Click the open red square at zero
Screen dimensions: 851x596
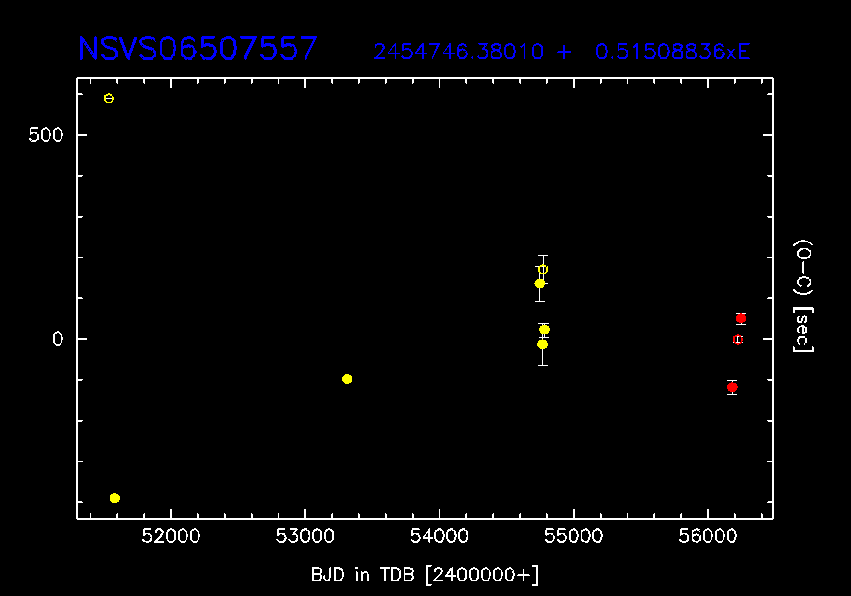pos(738,339)
